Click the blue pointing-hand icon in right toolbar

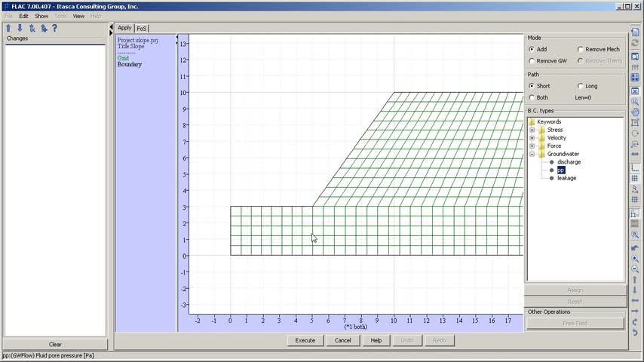635,248
